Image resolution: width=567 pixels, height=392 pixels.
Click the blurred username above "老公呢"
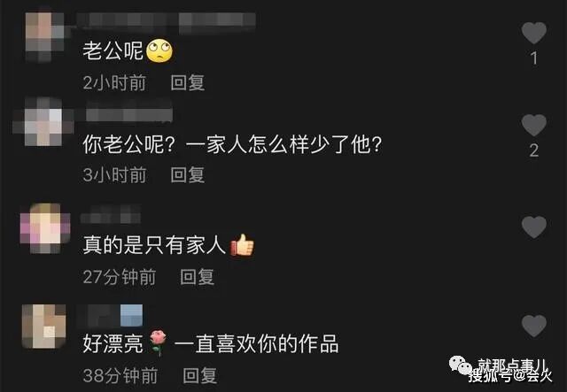tap(167, 20)
